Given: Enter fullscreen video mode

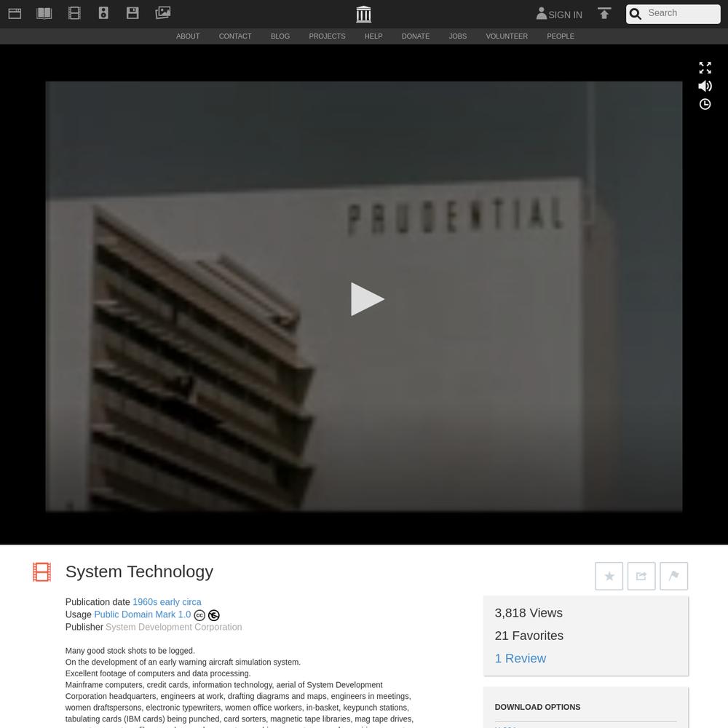Looking at the screenshot, I should (705, 68).
